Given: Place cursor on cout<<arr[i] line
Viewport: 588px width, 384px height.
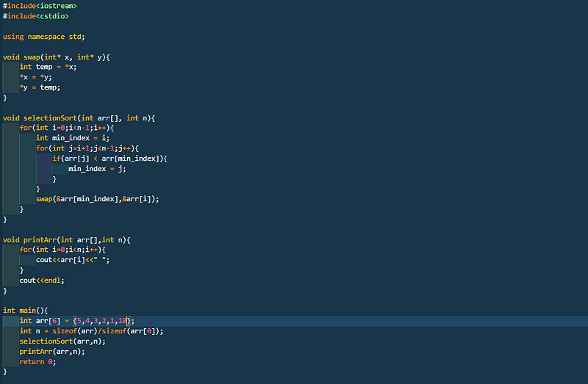Looking at the screenshot, I should (73, 260).
